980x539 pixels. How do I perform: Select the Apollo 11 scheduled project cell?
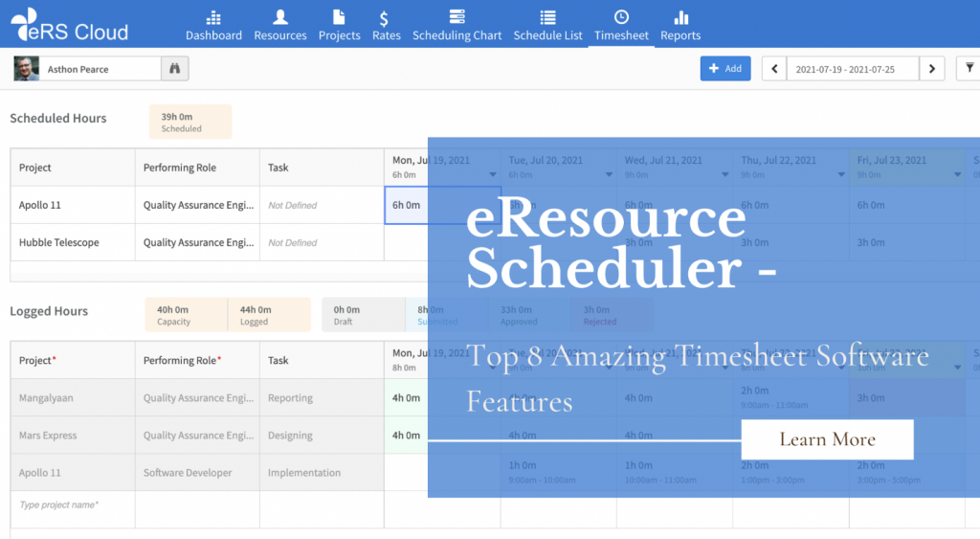point(73,205)
